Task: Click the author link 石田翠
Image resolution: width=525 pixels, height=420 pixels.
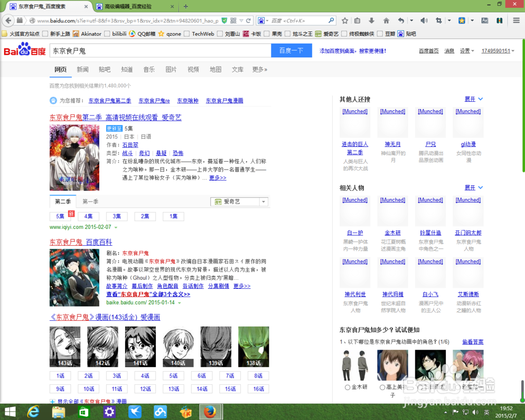Action: click(130, 145)
